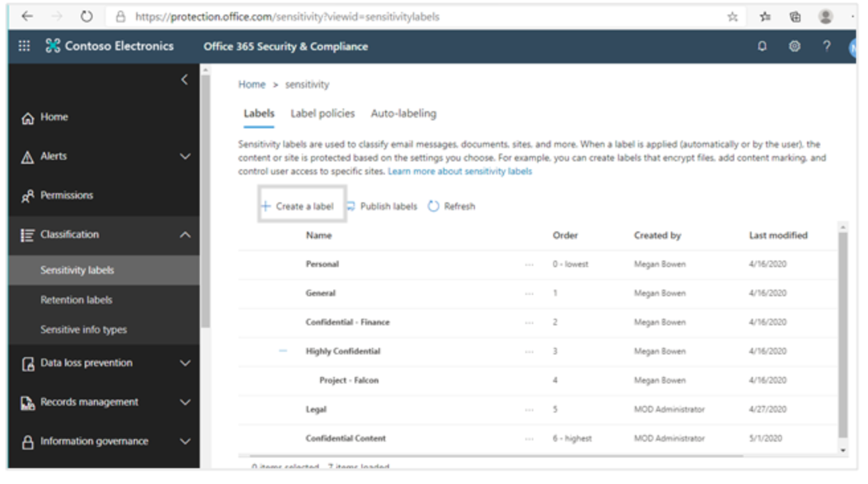The height and width of the screenshot is (484, 868).
Task: Switch to the Auto-labeling tab
Action: [x=402, y=113]
